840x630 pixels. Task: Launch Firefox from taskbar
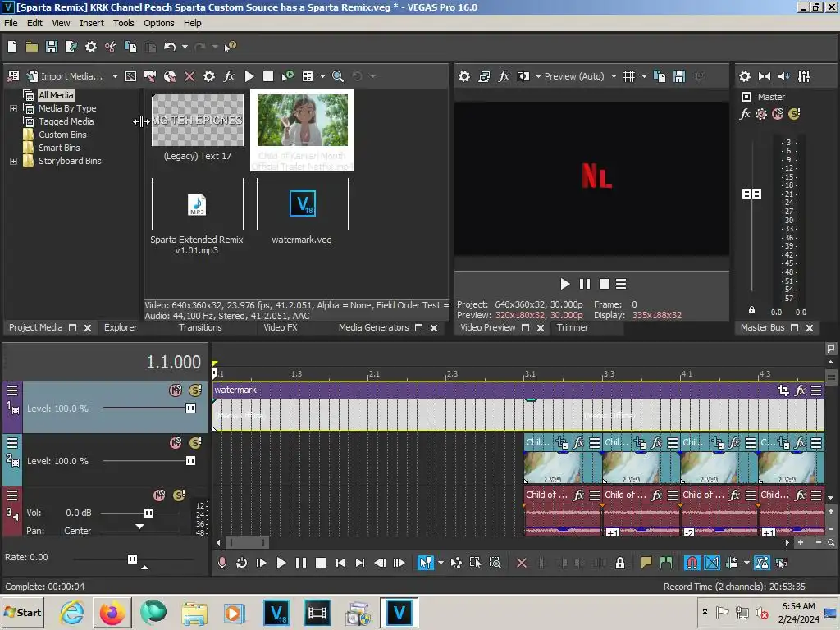pos(112,613)
